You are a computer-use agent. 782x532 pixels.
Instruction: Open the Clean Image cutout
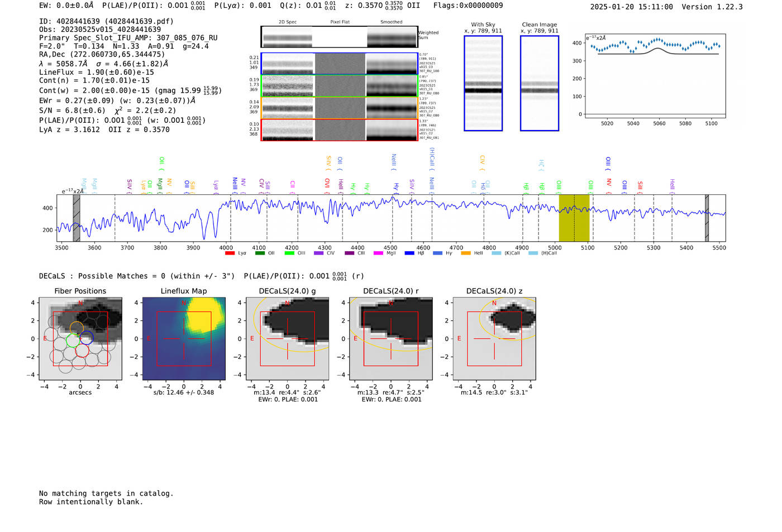[540, 83]
